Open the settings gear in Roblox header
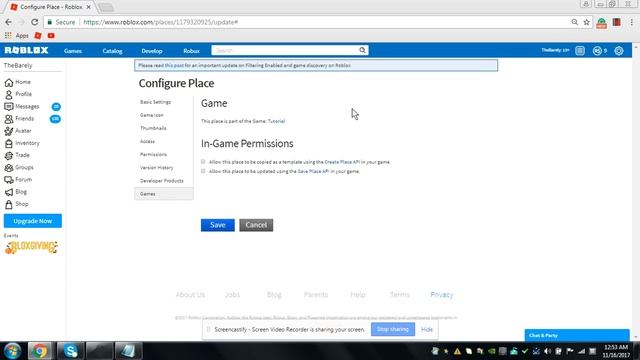The width and height of the screenshot is (640, 360). 619,51
